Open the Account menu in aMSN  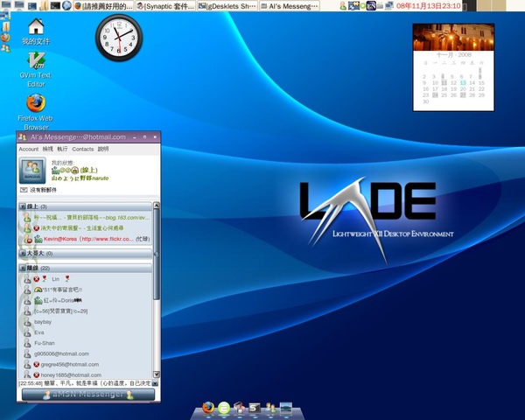click(29, 149)
